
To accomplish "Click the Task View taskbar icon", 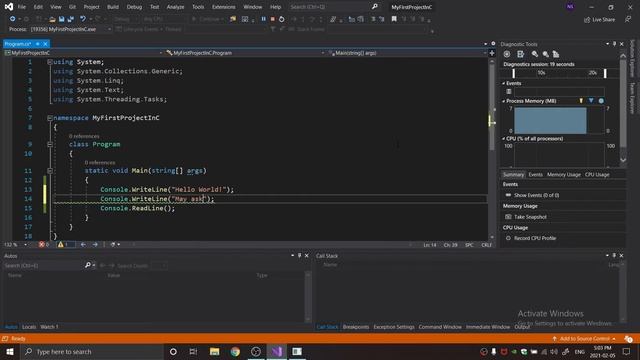I will (193, 351).
